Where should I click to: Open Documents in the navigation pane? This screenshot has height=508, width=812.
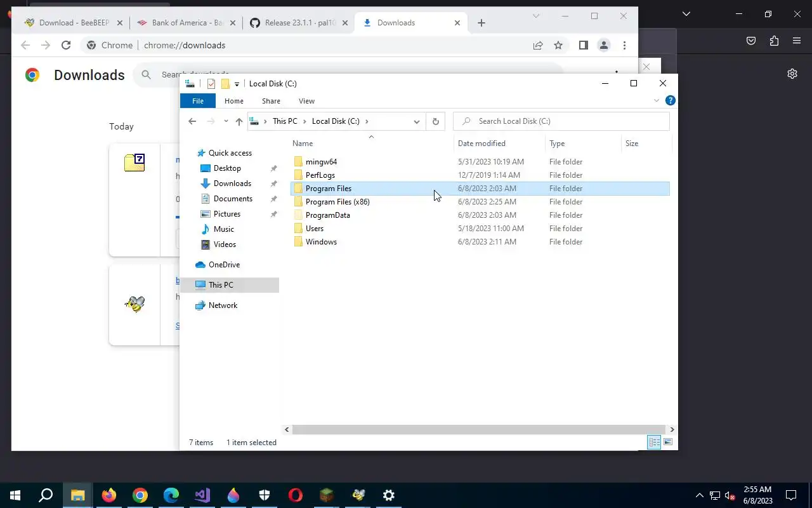coord(233,199)
